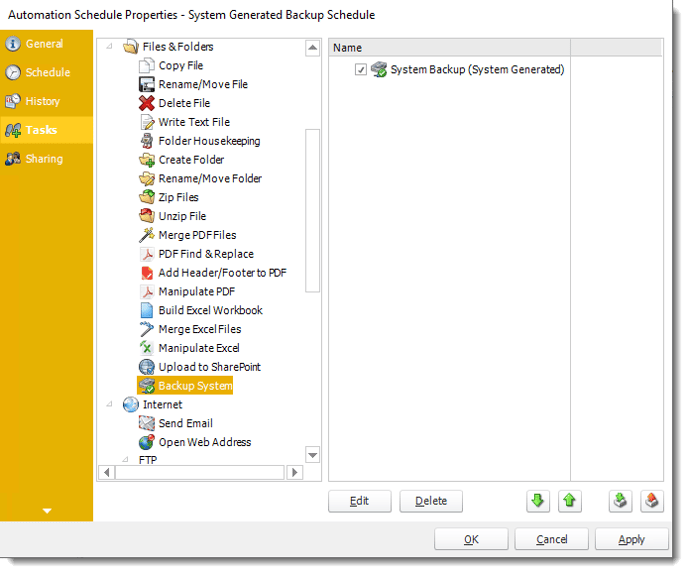The width and height of the screenshot is (688, 573).
Task: Collapse the Internet tree node
Action: click(x=109, y=404)
